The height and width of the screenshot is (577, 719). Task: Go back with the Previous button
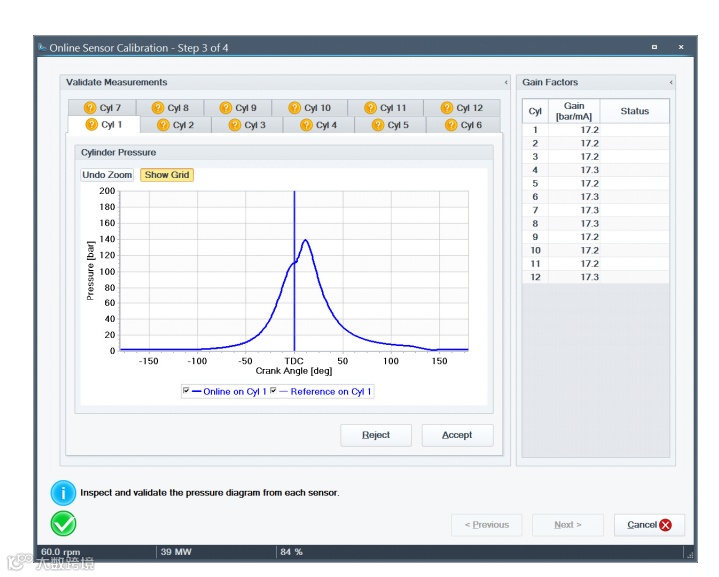pyautogui.click(x=487, y=525)
